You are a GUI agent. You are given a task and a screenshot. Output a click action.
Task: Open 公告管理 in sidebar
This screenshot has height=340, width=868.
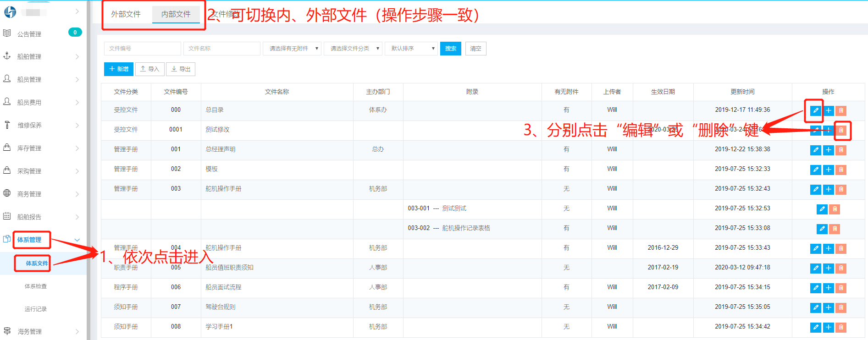tap(29, 34)
